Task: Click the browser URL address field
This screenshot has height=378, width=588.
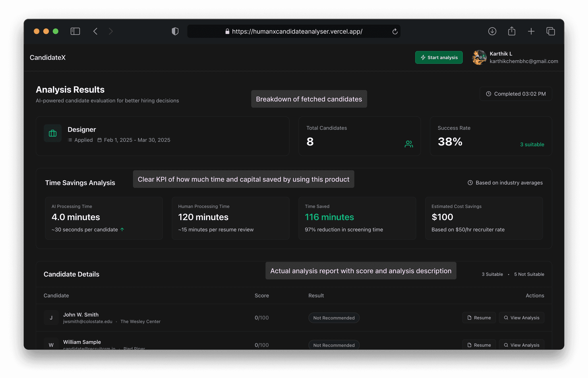Action: click(297, 32)
